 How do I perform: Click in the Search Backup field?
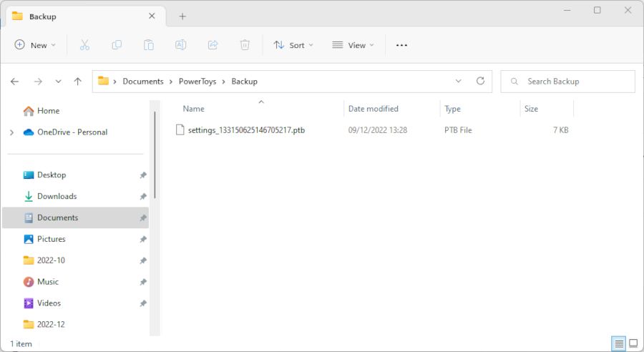coord(567,82)
